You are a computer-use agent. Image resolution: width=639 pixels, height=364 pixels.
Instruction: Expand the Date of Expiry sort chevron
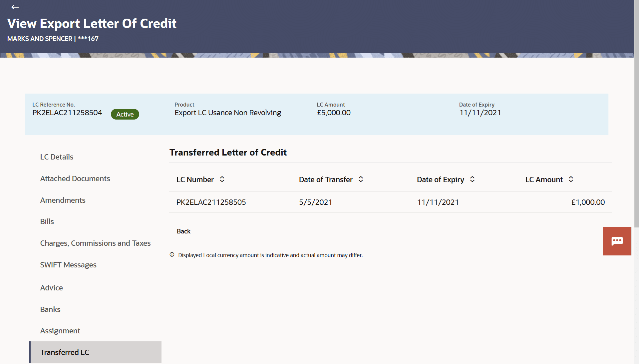(472, 180)
